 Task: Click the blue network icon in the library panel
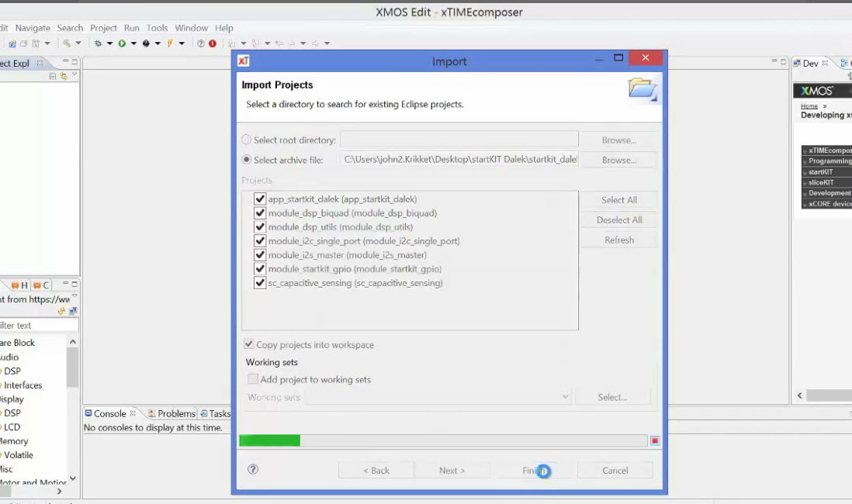[x=72, y=311]
